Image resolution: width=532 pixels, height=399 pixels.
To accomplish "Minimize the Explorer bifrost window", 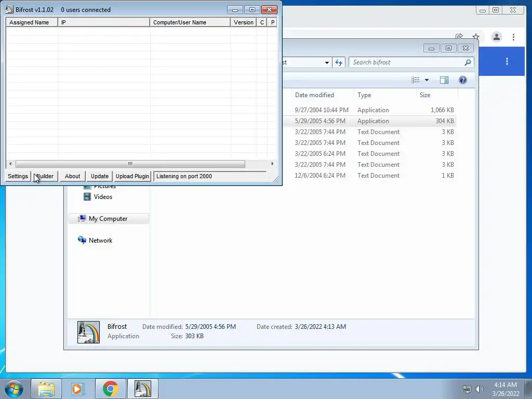I will tap(431, 48).
